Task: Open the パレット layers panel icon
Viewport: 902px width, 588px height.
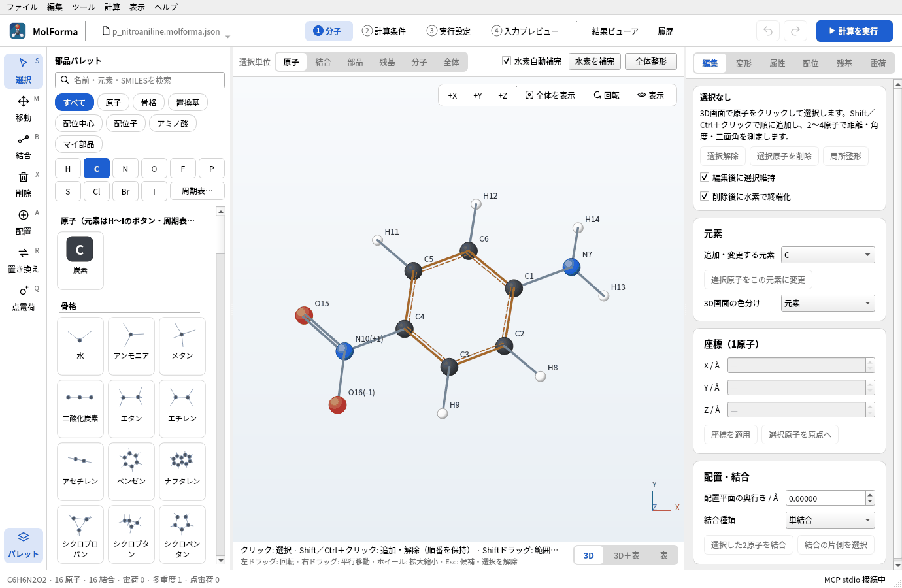Action: point(24,545)
